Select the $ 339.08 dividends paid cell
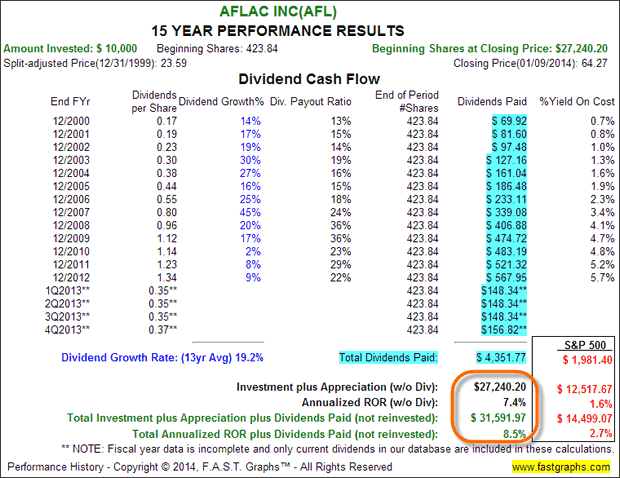620x478 pixels. point(506,212)
